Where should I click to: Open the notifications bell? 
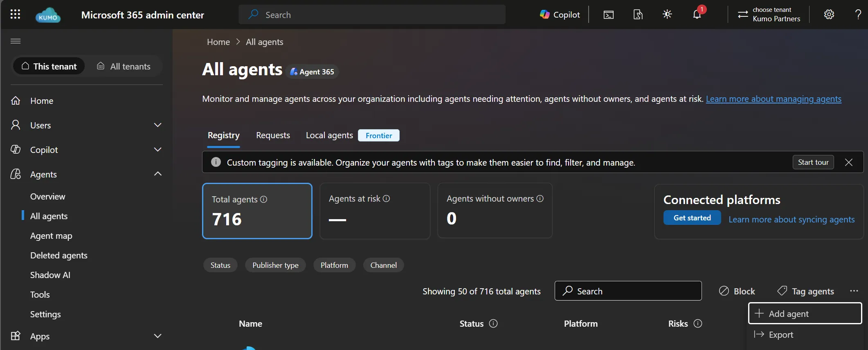697,14
